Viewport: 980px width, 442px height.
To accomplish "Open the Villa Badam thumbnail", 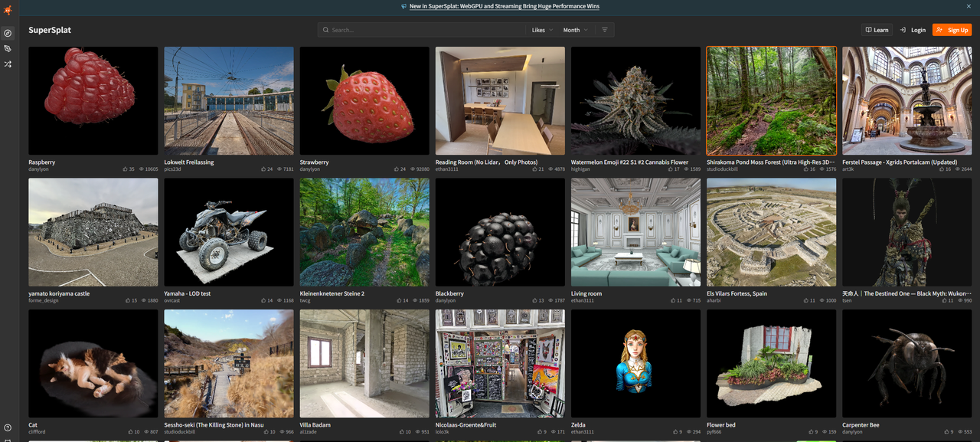I will pyautogui.click(x=364, y=364).
